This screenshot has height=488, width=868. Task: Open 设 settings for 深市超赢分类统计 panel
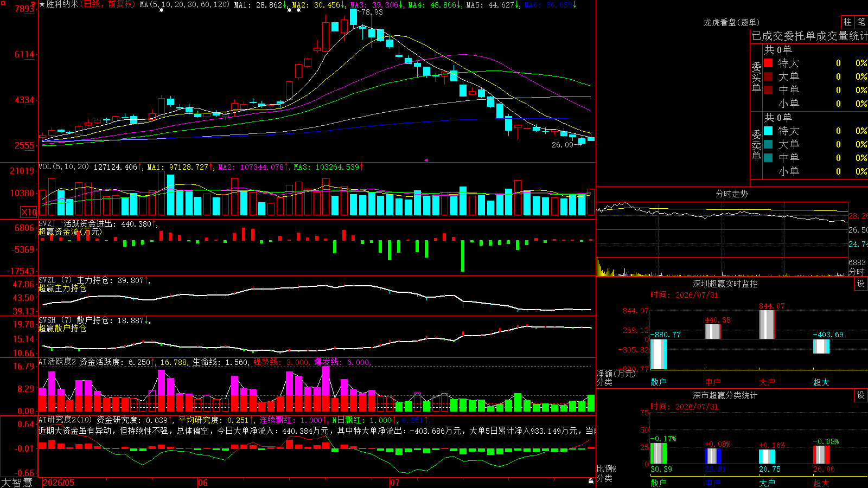click(861, 395)
